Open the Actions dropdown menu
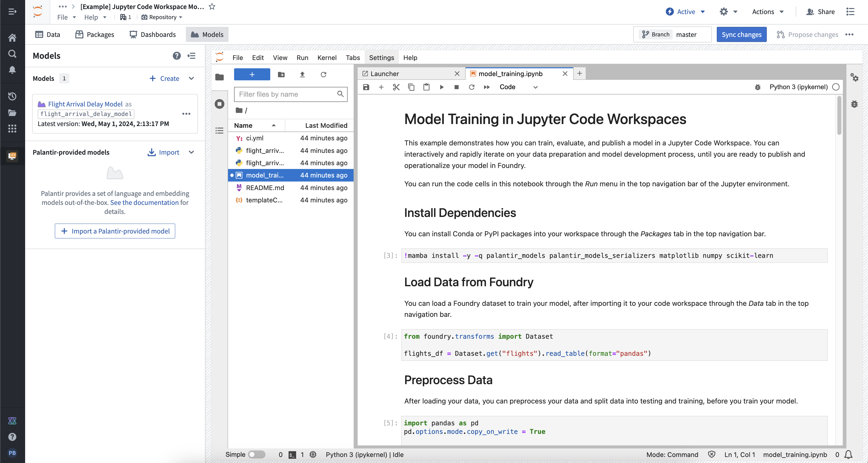This screenshot has height=463, width=868. tap(767, 12)
